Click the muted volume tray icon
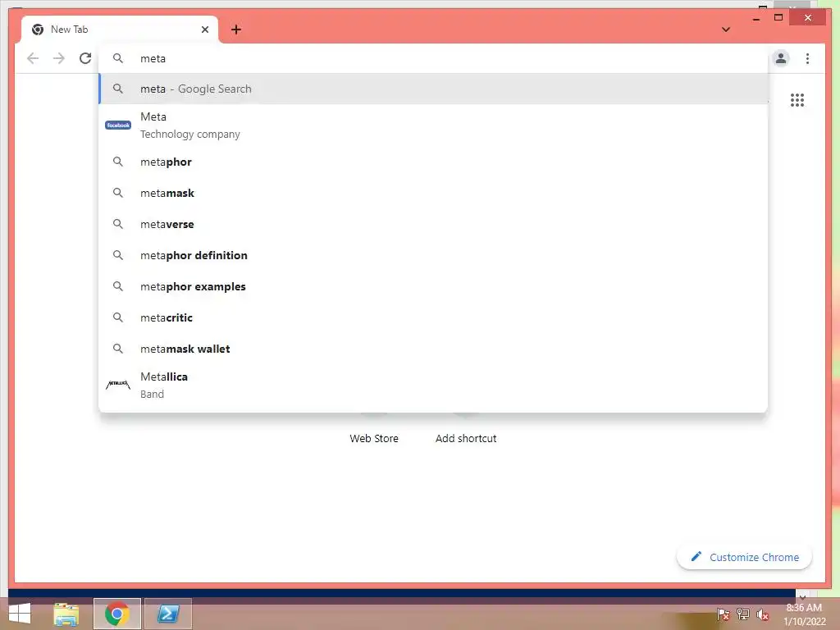 coord(763,614)
